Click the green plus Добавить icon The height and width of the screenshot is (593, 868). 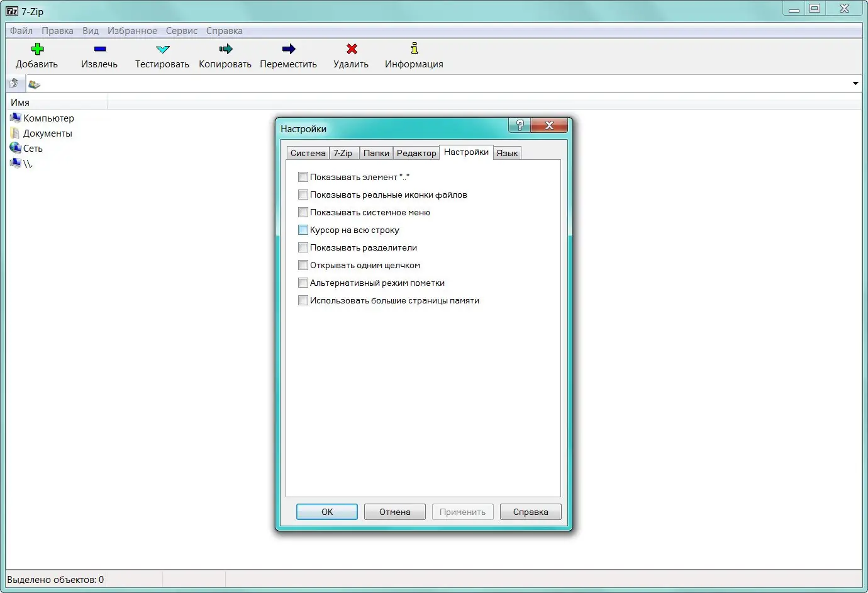point(37,49)
